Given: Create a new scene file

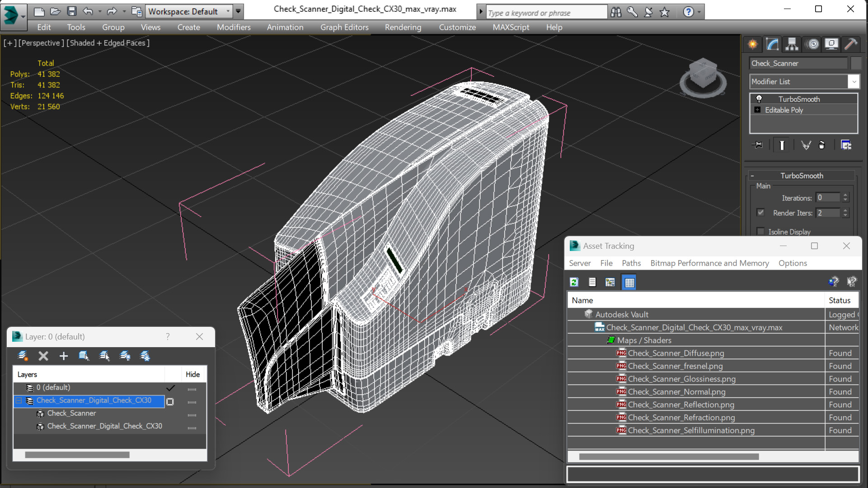Looking at the screenshot, I should point(39,11).
